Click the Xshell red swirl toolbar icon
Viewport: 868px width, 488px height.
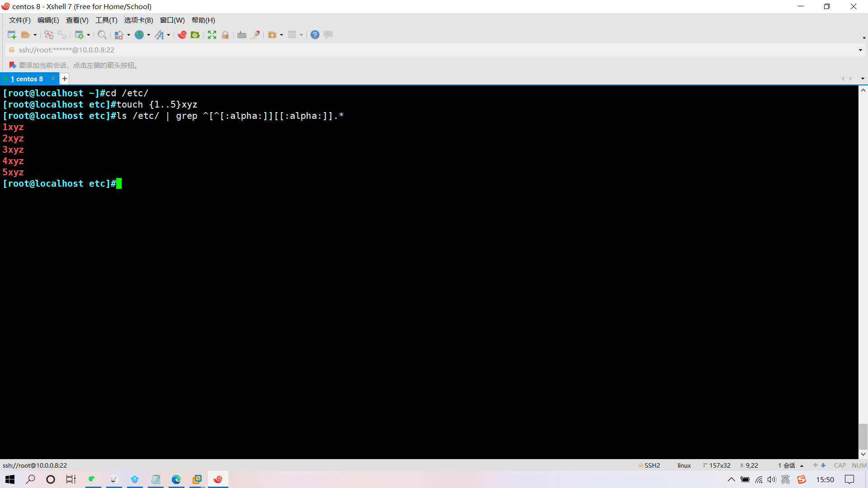pyautogui.click(x=182, y=35)
